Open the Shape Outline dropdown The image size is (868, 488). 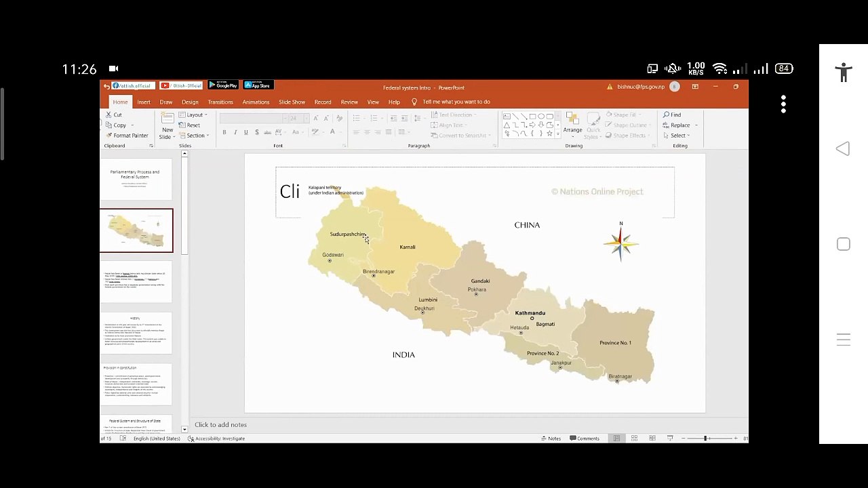tap(628, 125)
